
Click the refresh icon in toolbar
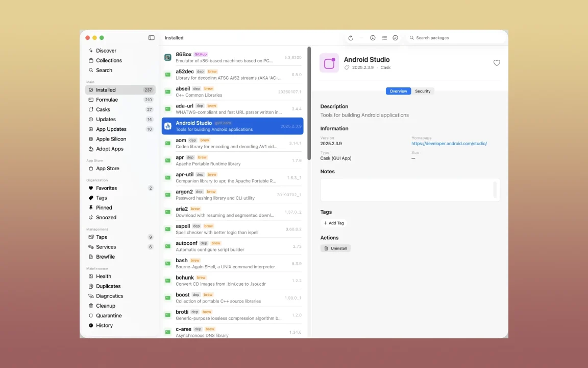(351, 38)
